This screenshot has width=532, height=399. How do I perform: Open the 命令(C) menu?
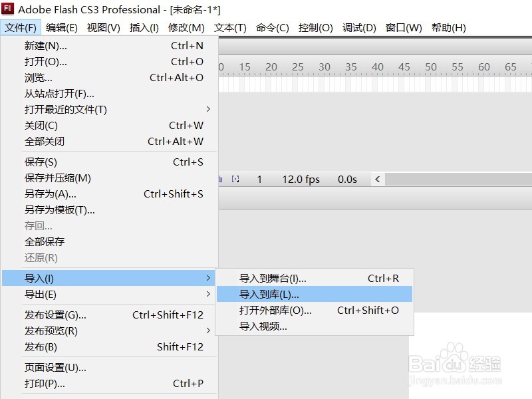(x=273, y=27)
